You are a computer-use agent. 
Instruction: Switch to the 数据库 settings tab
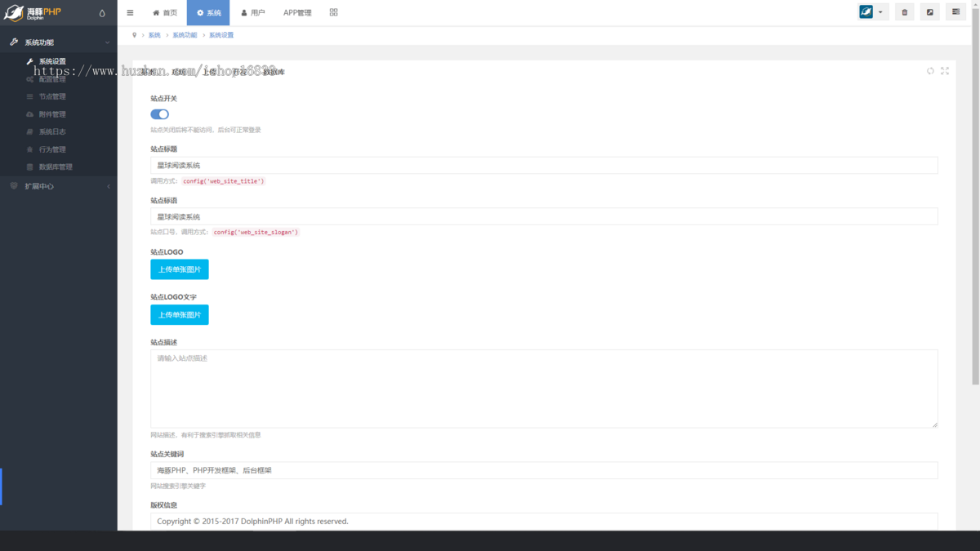274,72
